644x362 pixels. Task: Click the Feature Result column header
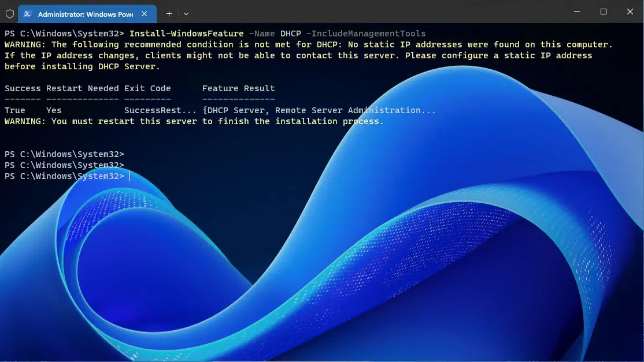[238, 88]
